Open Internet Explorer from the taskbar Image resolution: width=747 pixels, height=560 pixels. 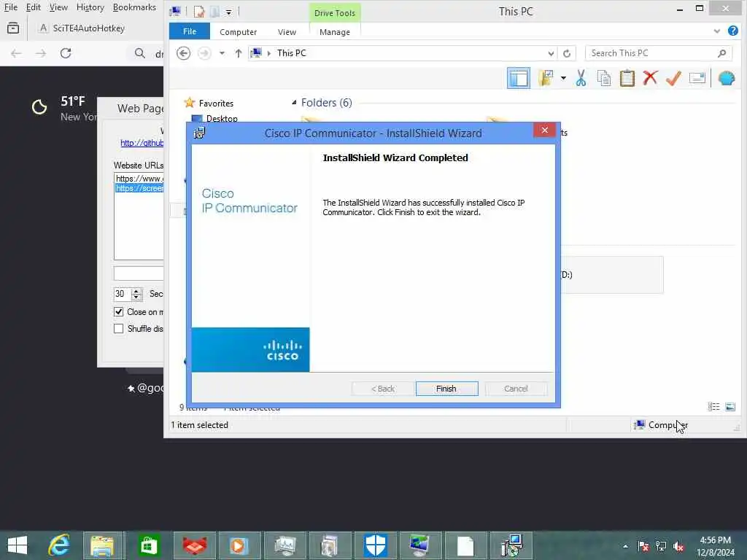(59, 545)
